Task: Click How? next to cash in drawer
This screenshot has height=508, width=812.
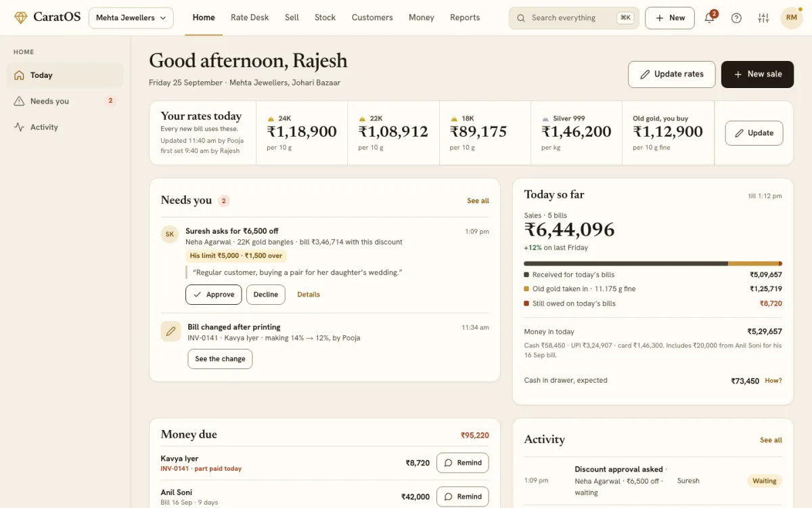Action: point(773,381)
